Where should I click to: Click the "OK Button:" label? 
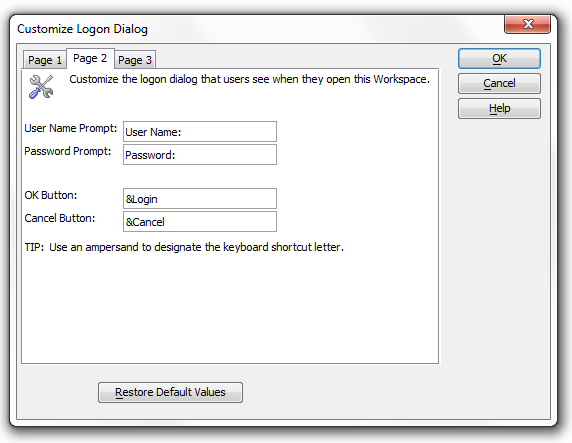(x=51, y=195)
